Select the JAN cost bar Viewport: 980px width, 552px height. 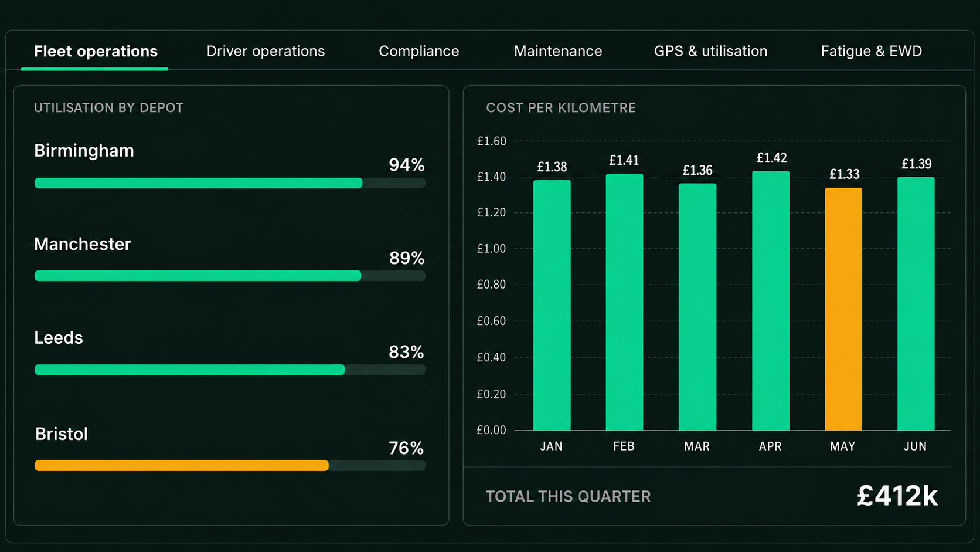click(x=552, y=305)
